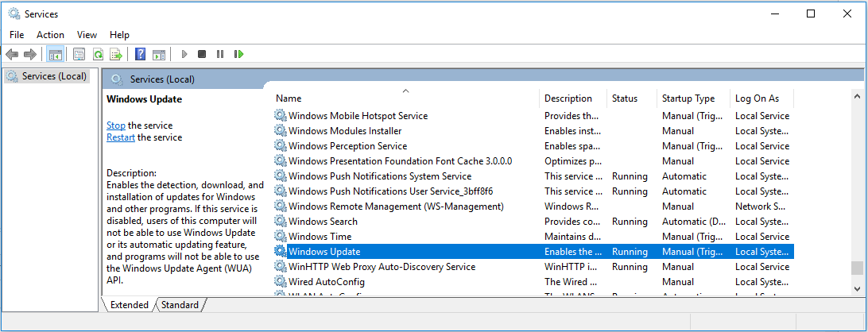Open the Action menu
Image resolution: width=868 pixels, height=332 pixels.
(x=50, y=34)
